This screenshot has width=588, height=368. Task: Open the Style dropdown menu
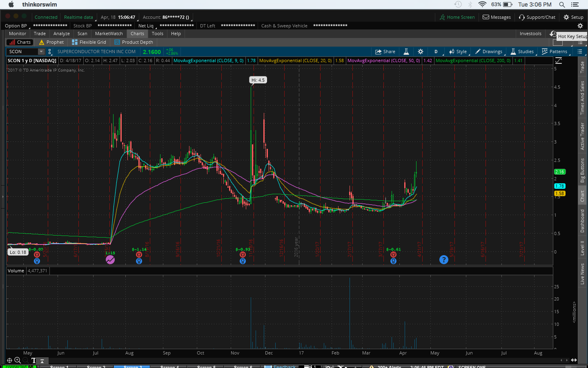(x=458, y=52)
